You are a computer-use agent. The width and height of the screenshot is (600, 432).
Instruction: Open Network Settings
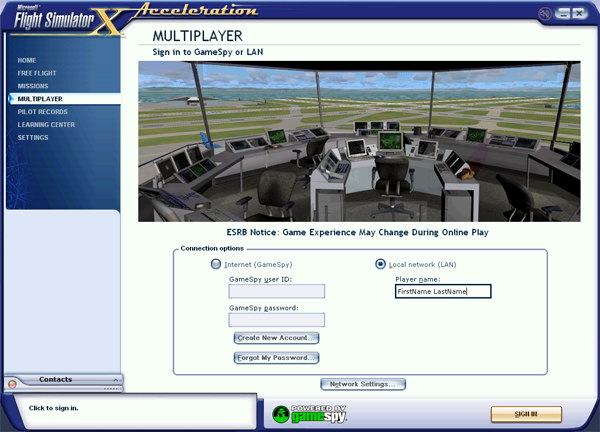click(363, 384)
